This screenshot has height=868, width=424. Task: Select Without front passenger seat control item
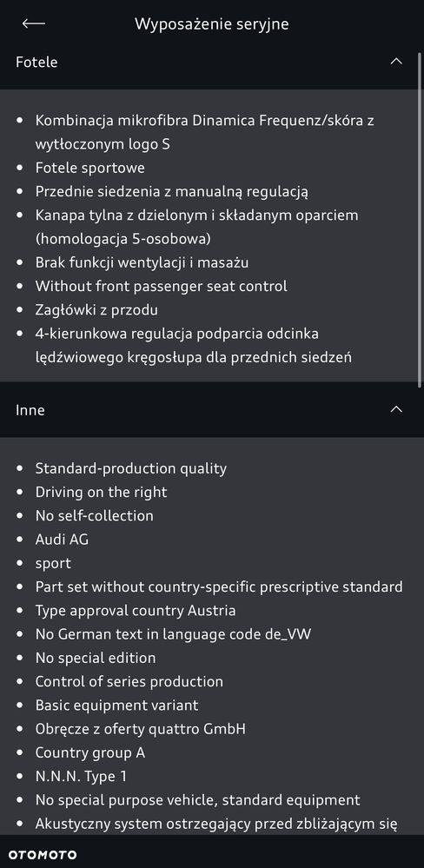161,286
